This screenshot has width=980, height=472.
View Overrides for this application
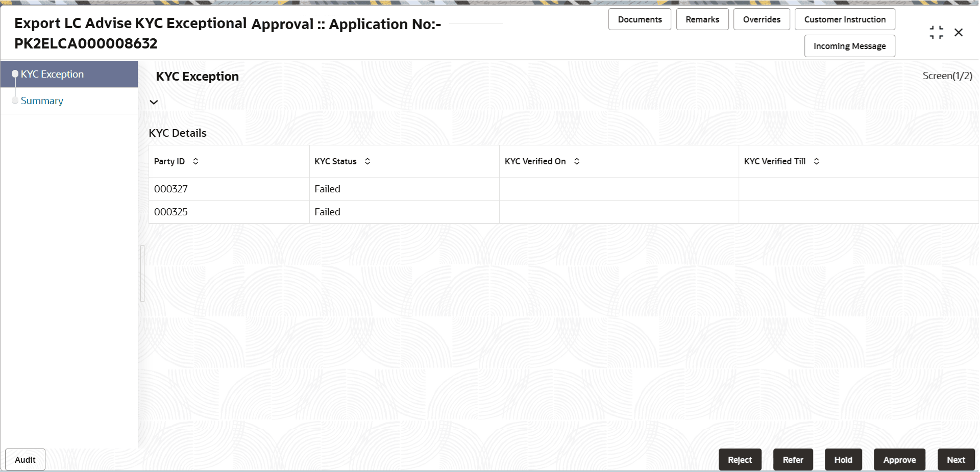tap(762, 19)
